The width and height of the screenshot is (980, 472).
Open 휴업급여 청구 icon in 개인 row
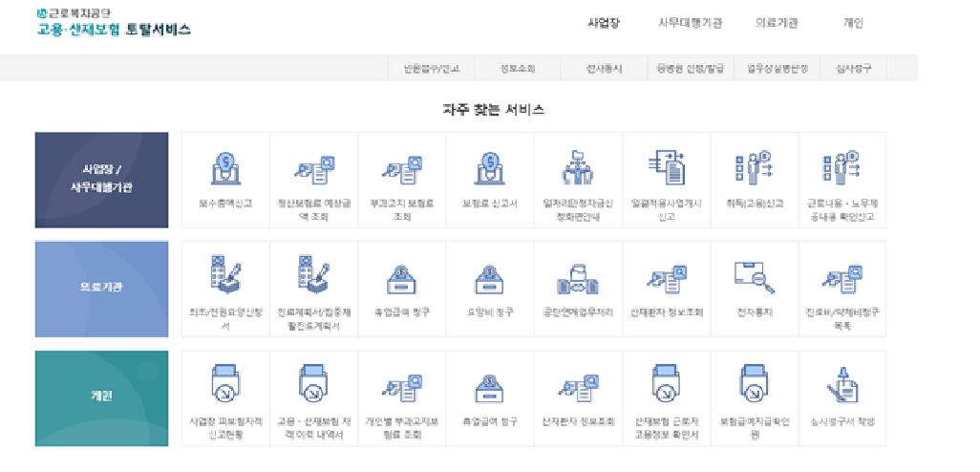coord(490,388)
